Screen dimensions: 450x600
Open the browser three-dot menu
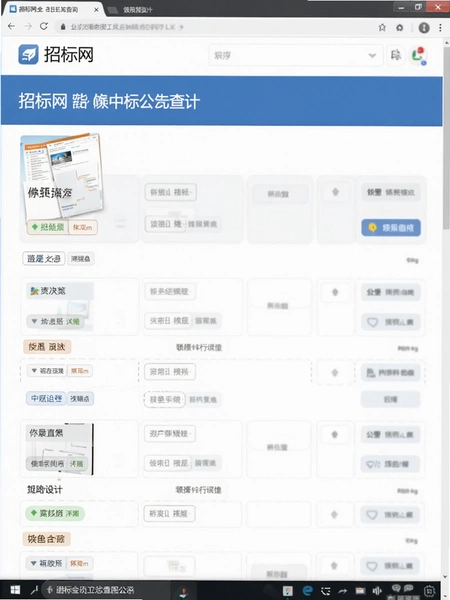pos(440,28)
